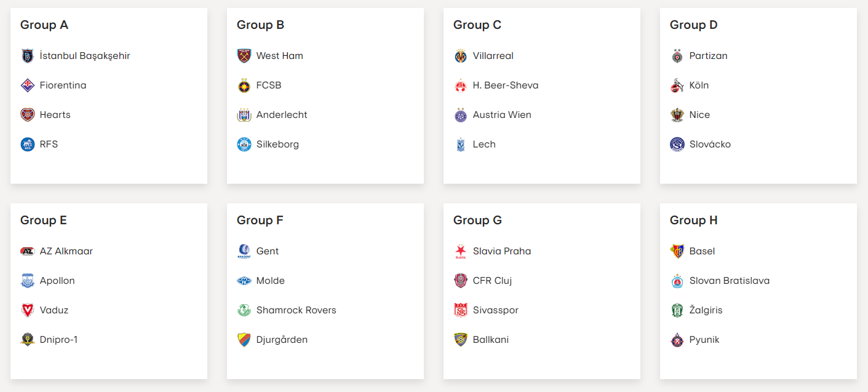The image size is (868, 392).
Task: Click the Djurgården shield icon
Action: coord(244,340)
